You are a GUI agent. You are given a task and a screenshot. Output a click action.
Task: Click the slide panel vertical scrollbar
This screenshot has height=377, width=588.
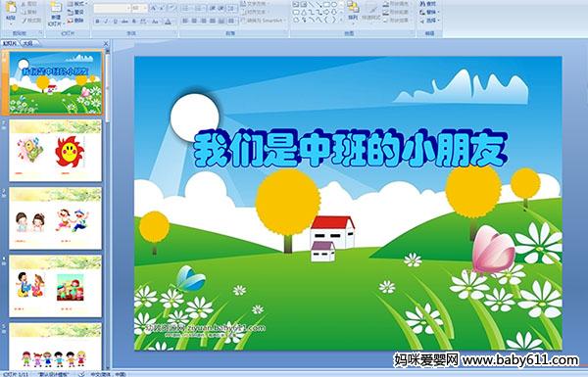pos(108,210)
